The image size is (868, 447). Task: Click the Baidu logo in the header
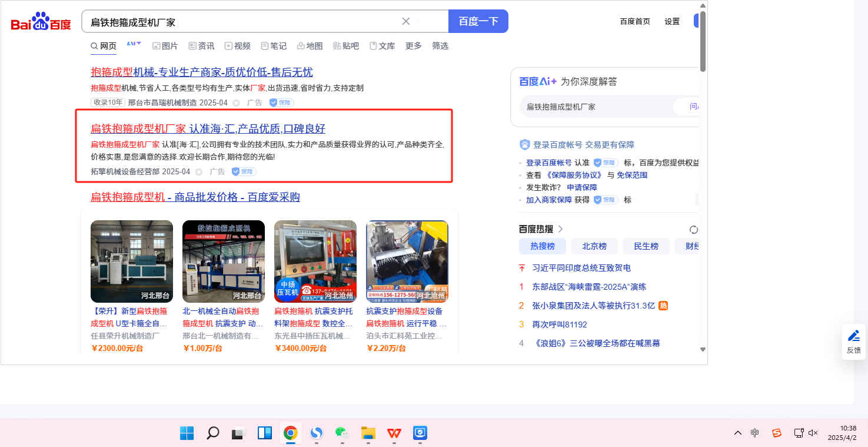tap(41, 22)
